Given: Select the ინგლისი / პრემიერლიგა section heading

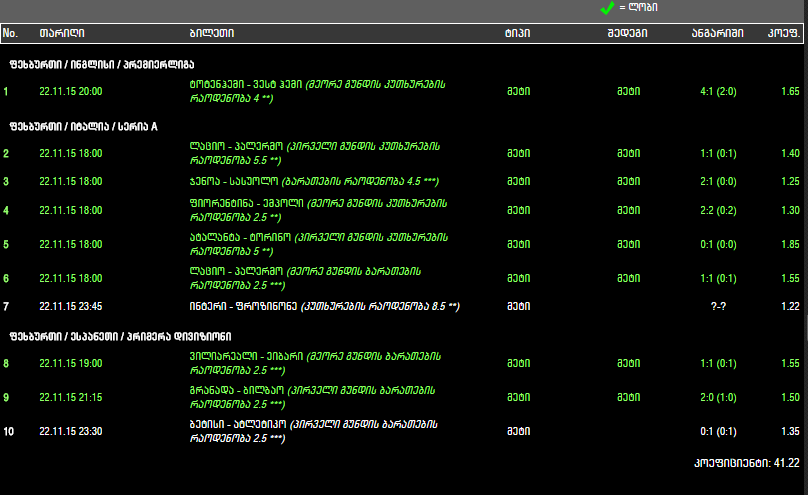Looking at the screenshot, I should pyautogui.click(x=102, y=65).
